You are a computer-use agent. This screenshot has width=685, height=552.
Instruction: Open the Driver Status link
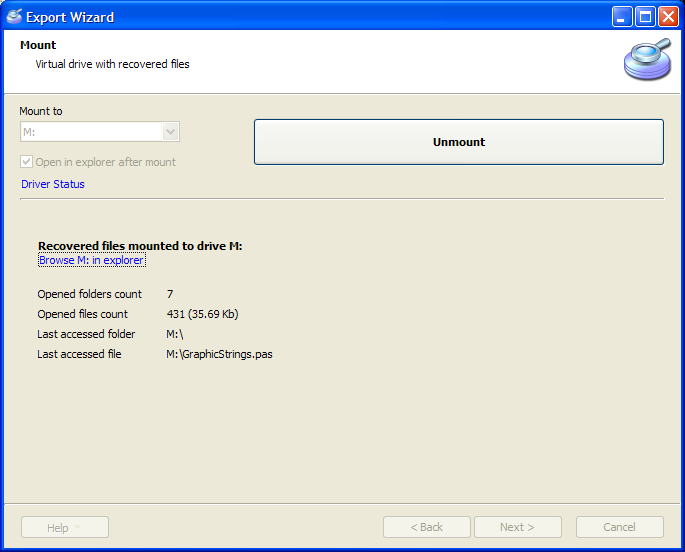pyautogui.click(x=53, y=184)
